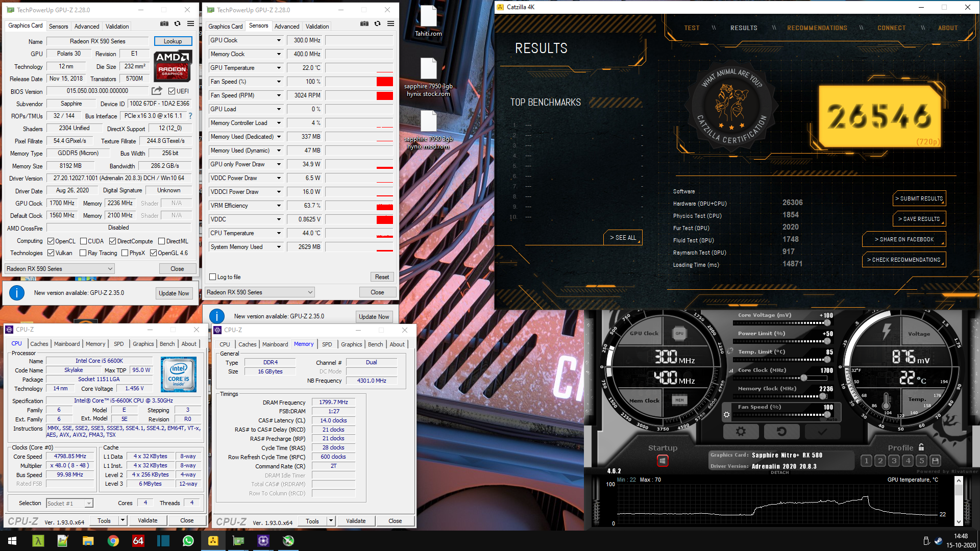This screenshot has width=980, height=551.
Task: Open the Core Clock curve editor icon
Action: tap(730, 370)
